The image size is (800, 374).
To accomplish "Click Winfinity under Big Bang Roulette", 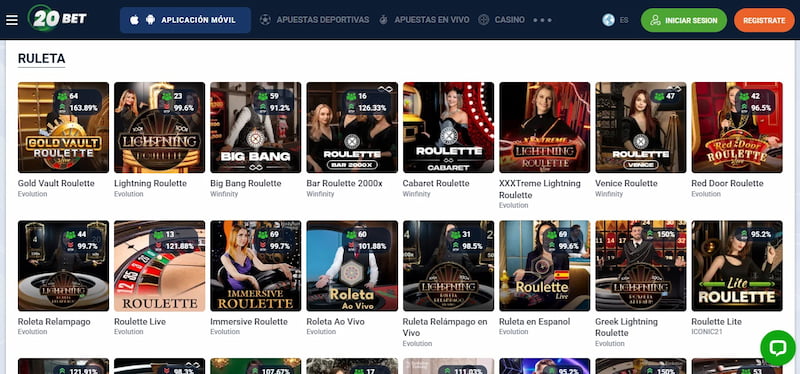I will pos(224,194).
